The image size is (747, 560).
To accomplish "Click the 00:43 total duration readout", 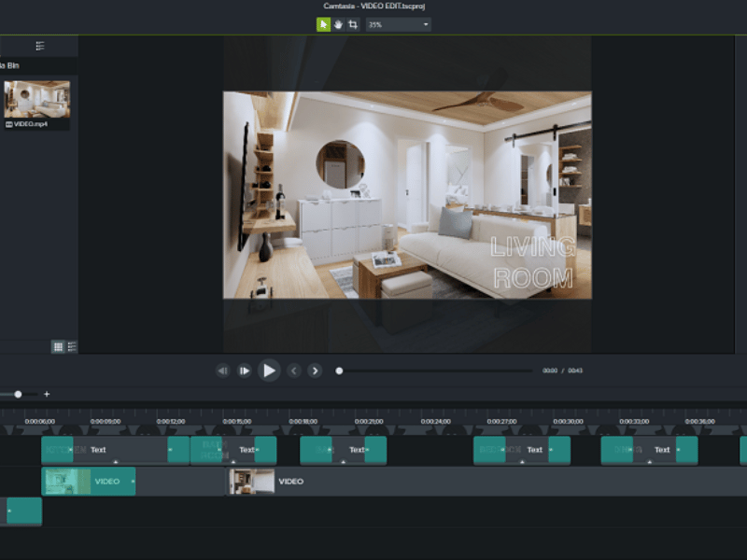I will pyautogui.click(x=575, y=371).
